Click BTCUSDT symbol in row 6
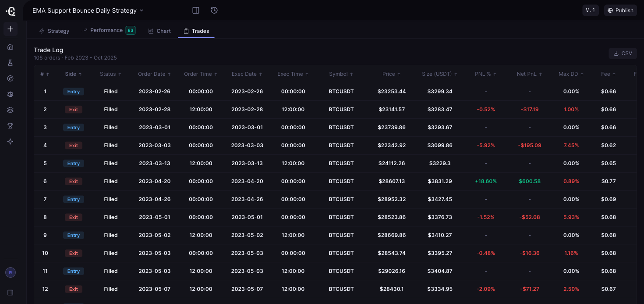 341,181
